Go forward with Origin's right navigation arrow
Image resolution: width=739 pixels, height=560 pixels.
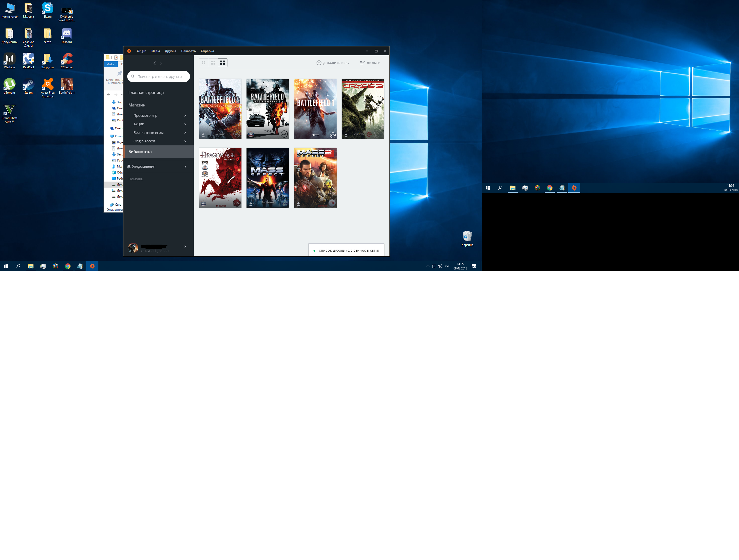[161, 63]
